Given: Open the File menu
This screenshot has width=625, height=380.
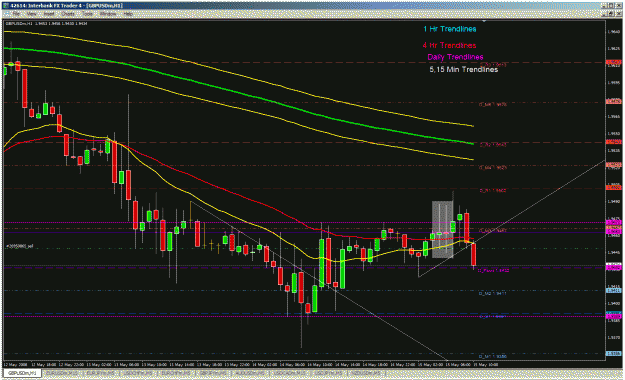Looking at the screenshot, I should pyautogui.click(x=16, y=14).
